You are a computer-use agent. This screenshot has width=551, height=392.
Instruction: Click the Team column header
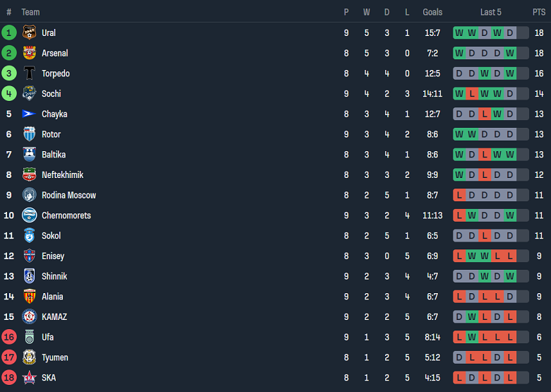(x=30, y=12)
